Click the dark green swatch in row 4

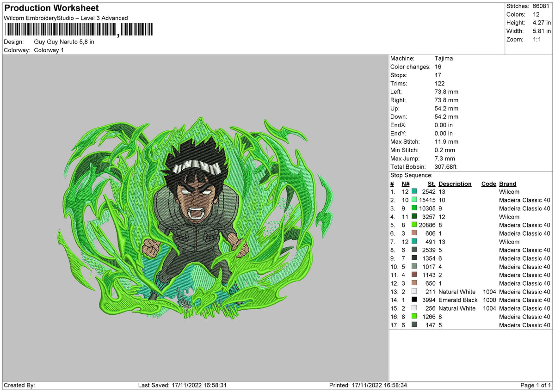[x=414, y=217]
